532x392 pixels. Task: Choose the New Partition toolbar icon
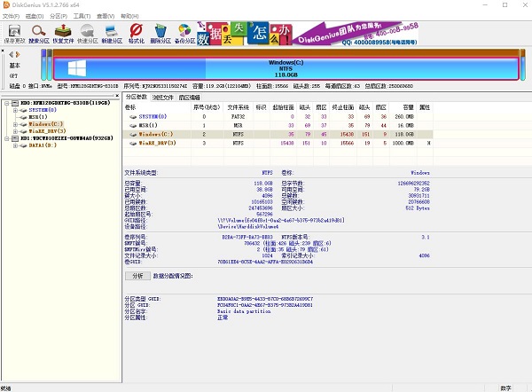[x=112, y=34]
